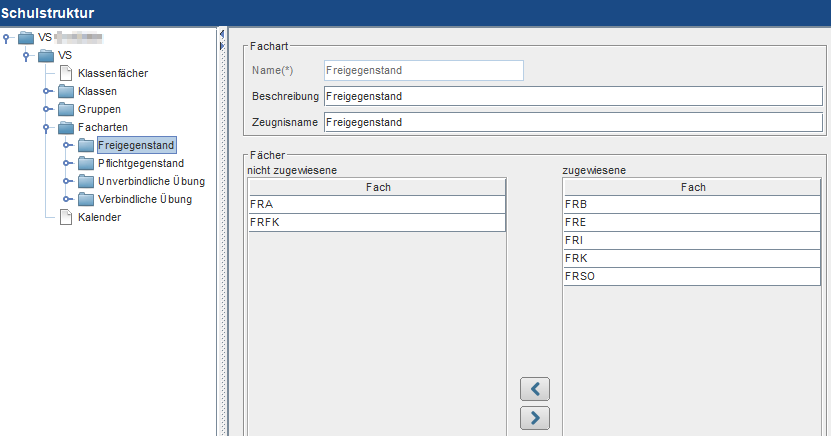Click the Pflichtgegenstand folder icon
The image size is (831, 436).
coord(86,163)
